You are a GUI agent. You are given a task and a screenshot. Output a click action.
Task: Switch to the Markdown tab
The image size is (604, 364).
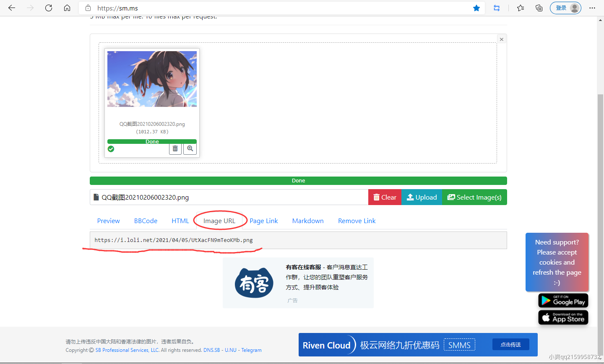pos(308,221)
